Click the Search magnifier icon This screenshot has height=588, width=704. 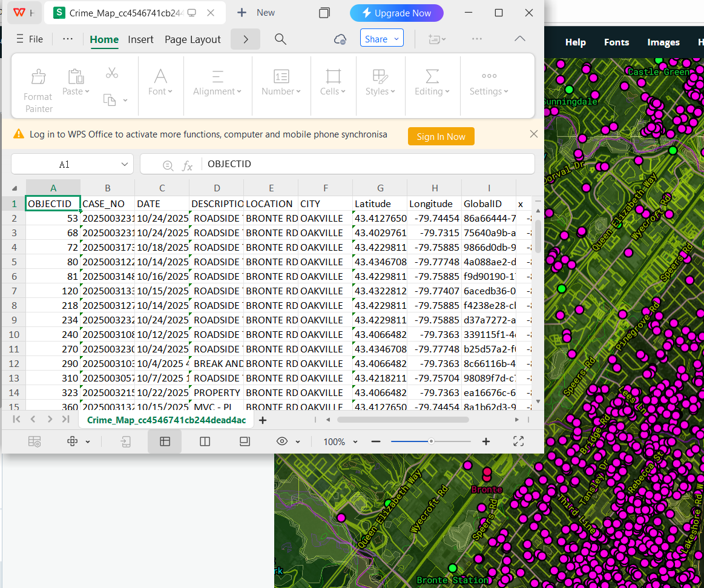280,39
